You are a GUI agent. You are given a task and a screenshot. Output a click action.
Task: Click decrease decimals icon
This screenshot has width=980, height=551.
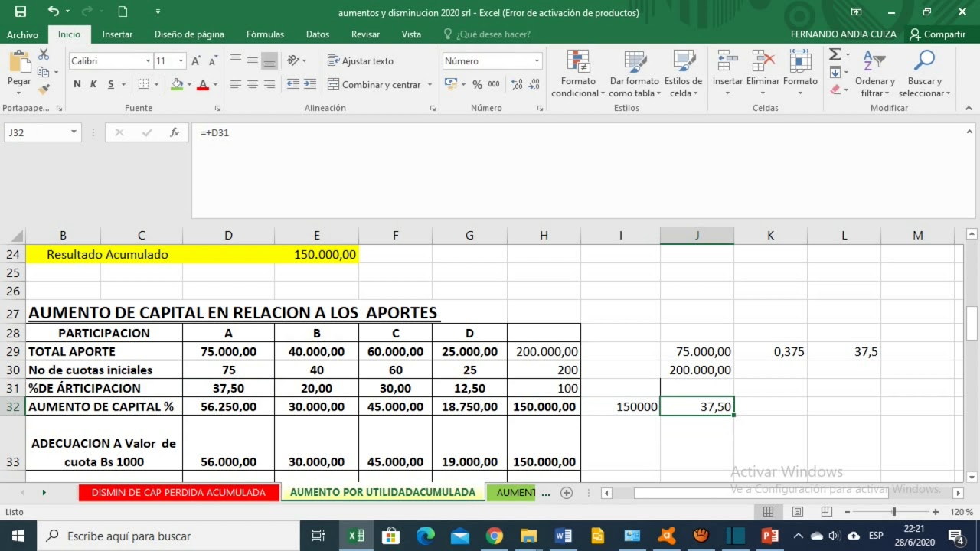[534, 84]
